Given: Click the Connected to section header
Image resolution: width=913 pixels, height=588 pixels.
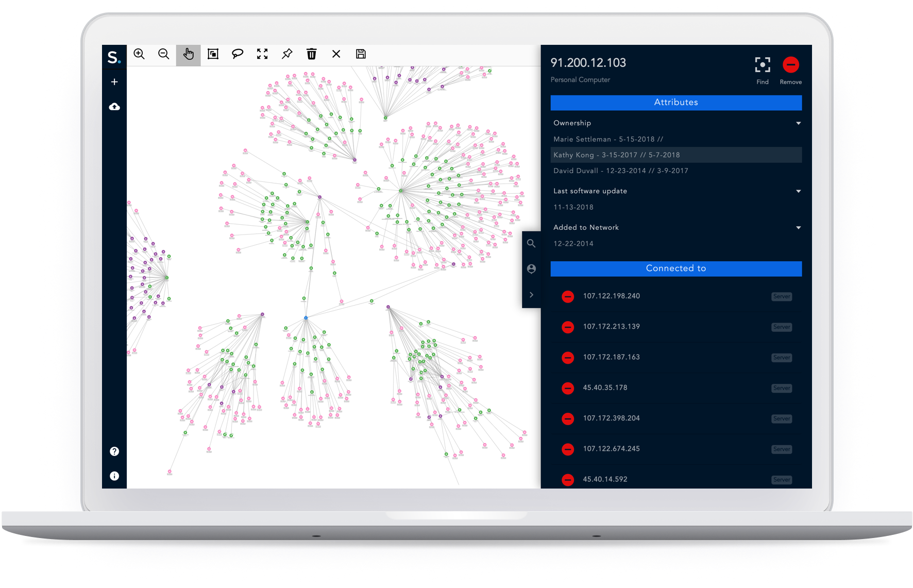Looking at the screenshot, I should (676, 268).
